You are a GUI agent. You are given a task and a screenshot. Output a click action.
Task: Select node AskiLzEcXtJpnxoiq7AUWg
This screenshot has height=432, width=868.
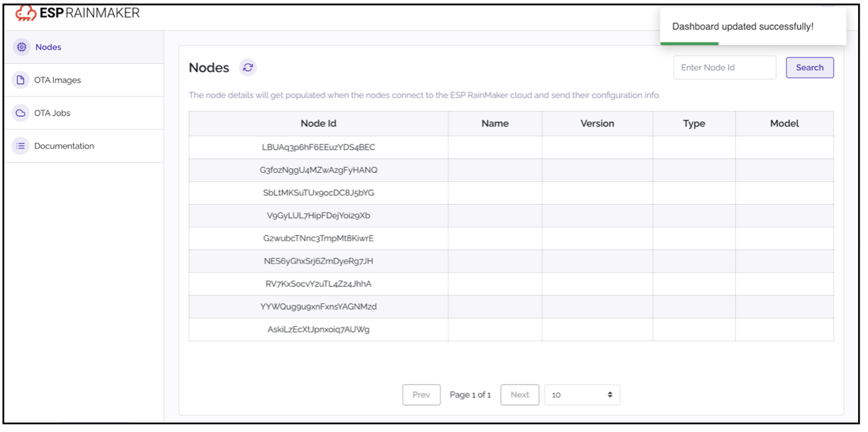point(318,329)
